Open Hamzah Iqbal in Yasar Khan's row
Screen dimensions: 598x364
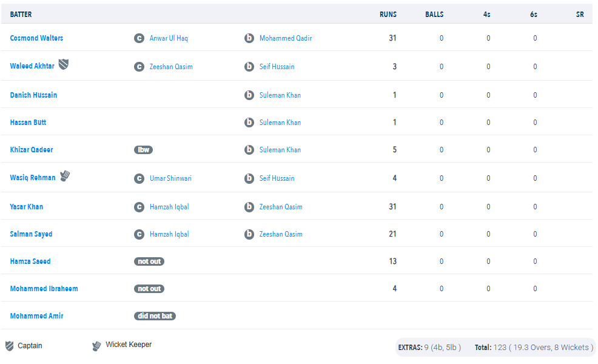point(169,207)
